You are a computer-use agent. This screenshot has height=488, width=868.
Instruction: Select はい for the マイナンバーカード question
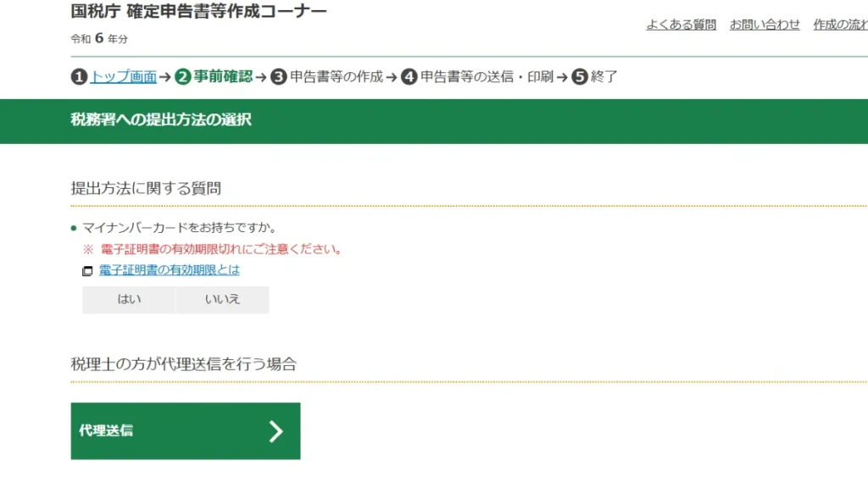pos(128,300)
